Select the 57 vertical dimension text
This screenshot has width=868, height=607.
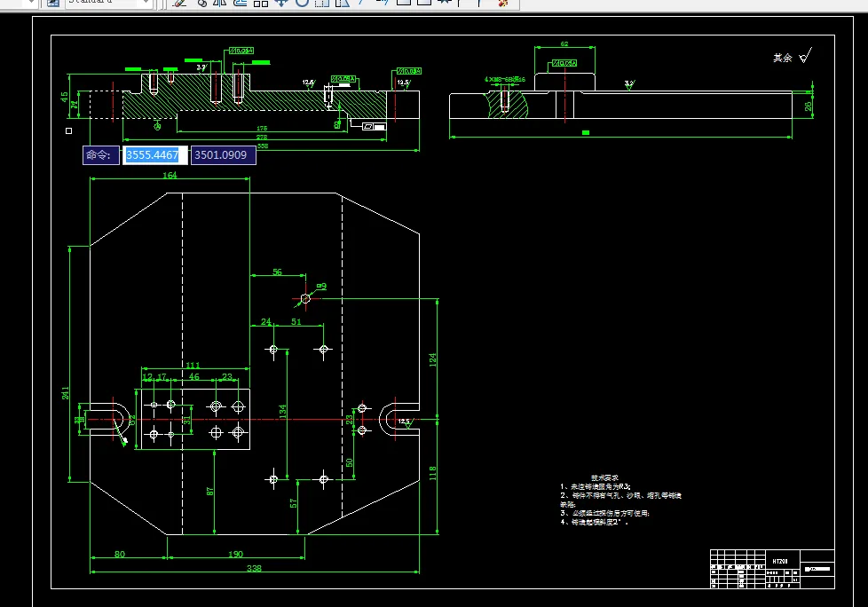coord(294,503)
